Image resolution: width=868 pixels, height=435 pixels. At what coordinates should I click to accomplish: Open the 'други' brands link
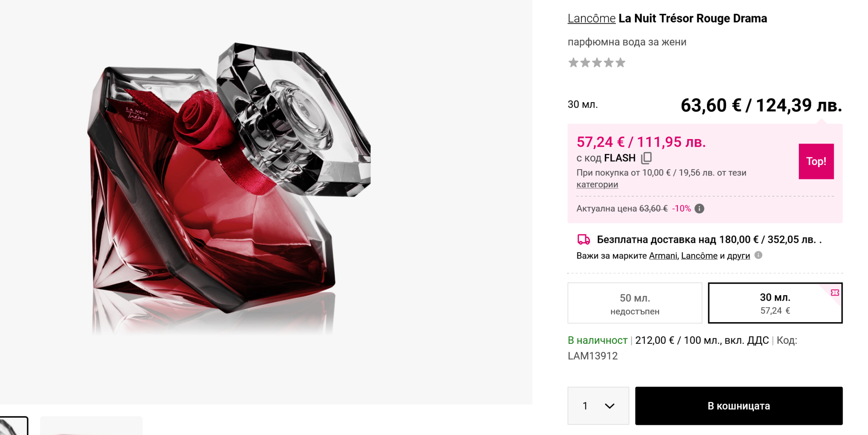click(x=738, y=256)
